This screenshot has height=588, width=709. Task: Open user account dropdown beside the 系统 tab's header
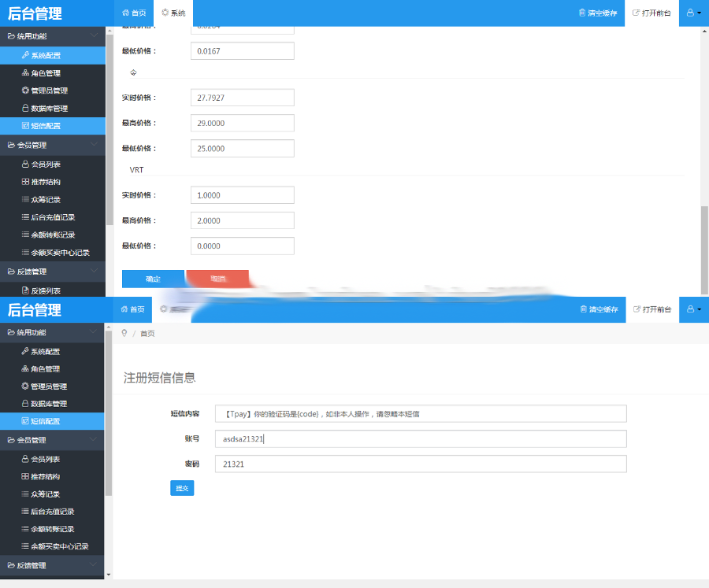(694, 13)
